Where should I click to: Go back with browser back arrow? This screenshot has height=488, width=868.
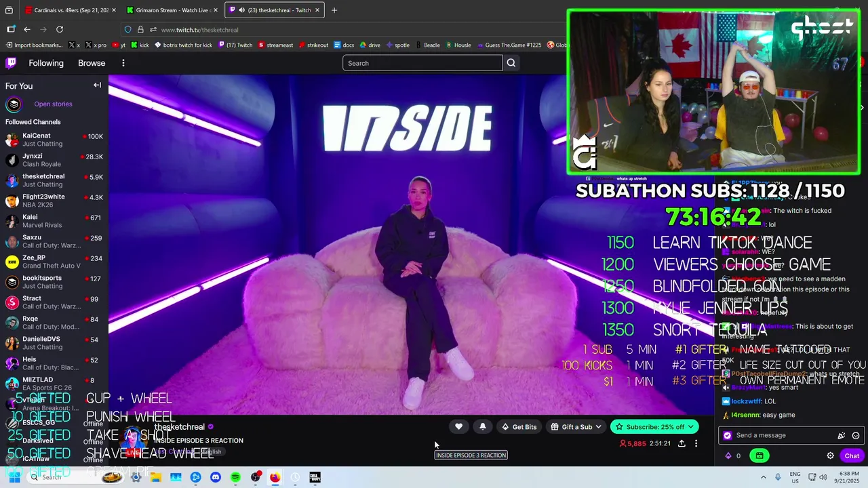click(26, 29)
